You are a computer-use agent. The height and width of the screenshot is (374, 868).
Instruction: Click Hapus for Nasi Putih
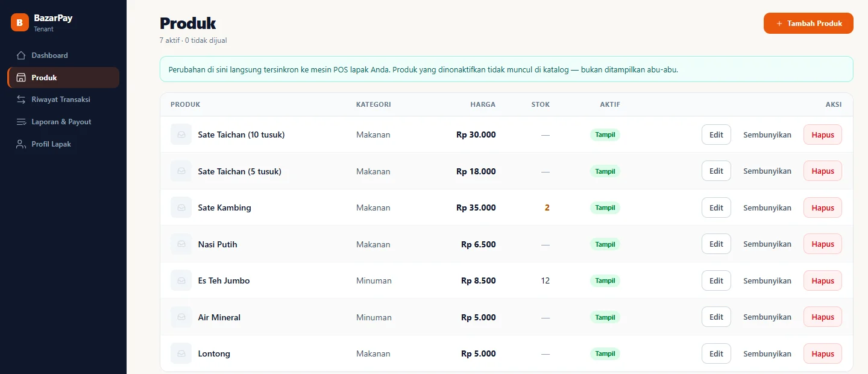(x=823, y=244)
